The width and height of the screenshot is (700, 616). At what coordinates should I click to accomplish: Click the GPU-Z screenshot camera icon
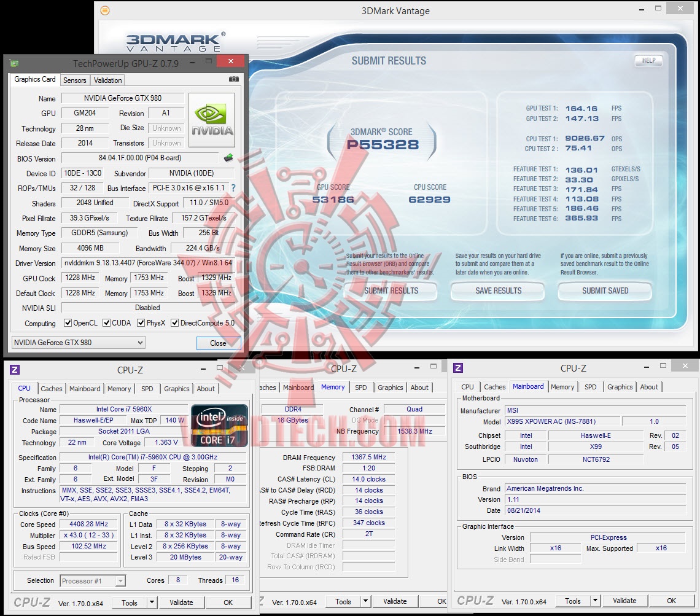(x=233, y=79)
